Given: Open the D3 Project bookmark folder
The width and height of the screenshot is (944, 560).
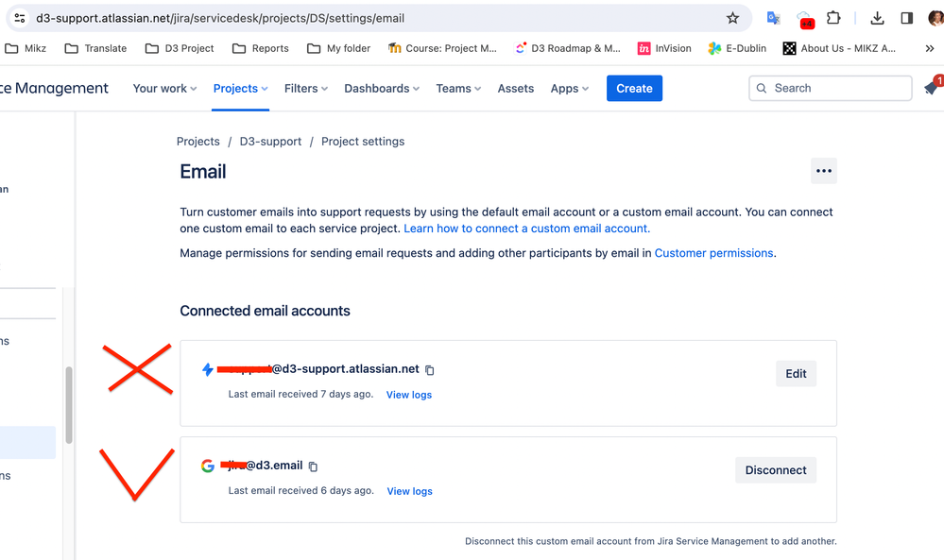Looking at the screenshot, I should [x=180, y=49].
